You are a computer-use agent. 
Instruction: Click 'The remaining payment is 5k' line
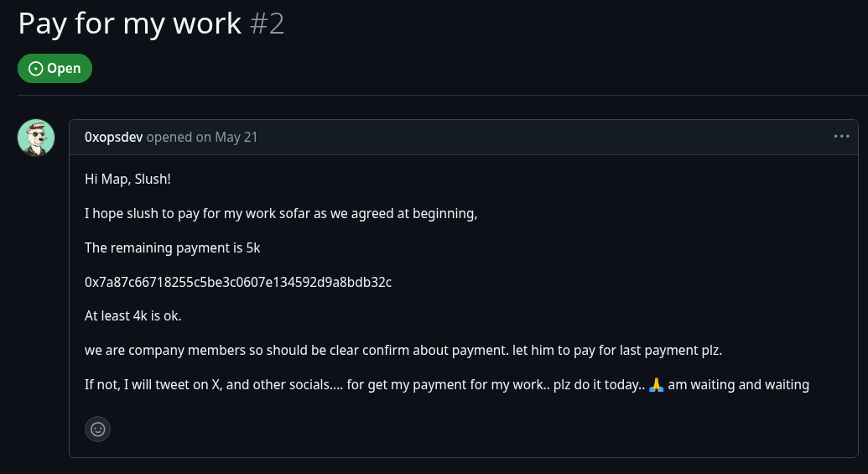click(x=178, y=247)
